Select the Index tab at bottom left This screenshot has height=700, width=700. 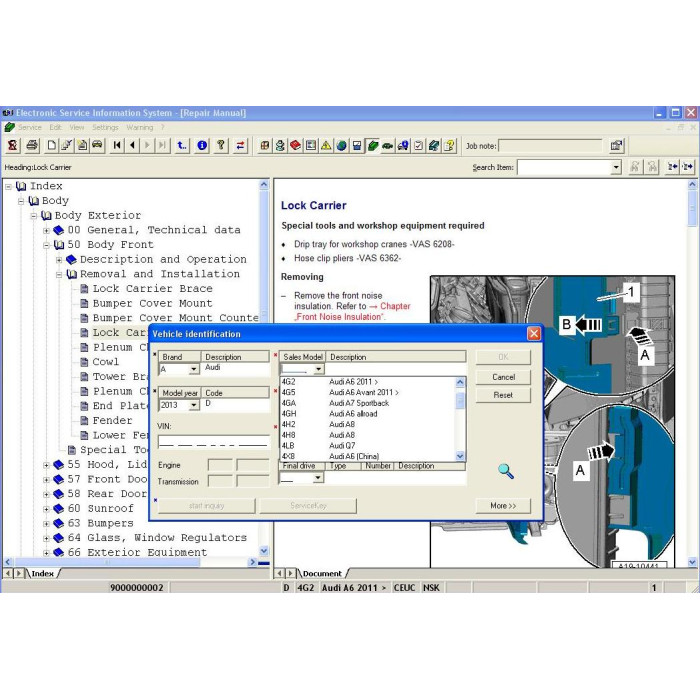click(43, 573)
